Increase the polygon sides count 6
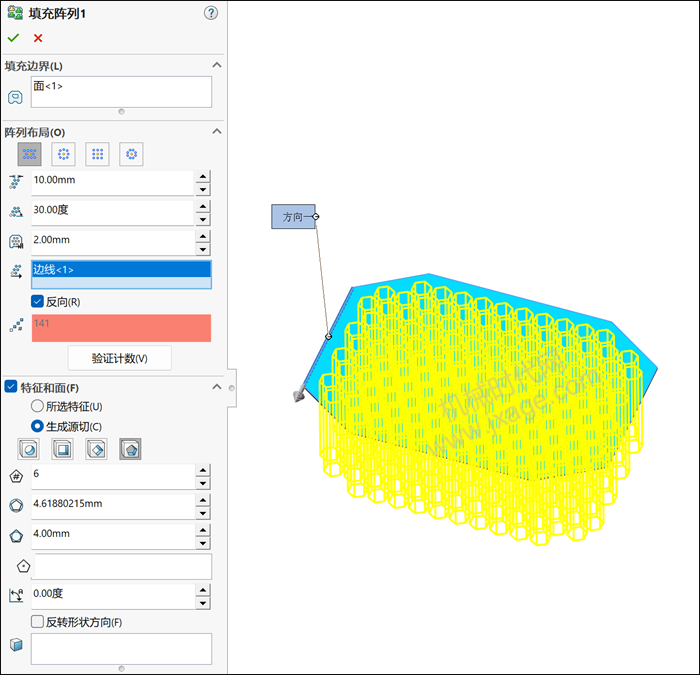 click(x=203, y=470)
